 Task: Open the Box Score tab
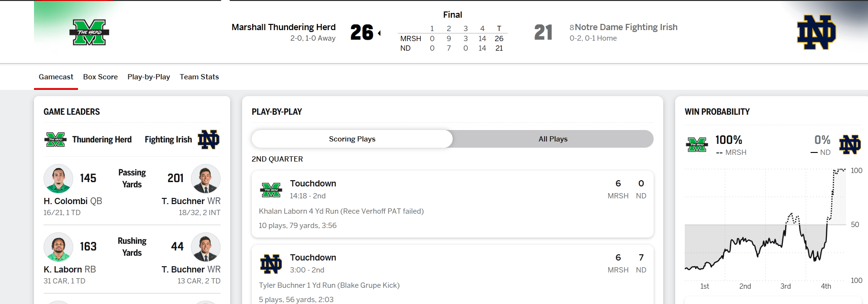[100, 77]
